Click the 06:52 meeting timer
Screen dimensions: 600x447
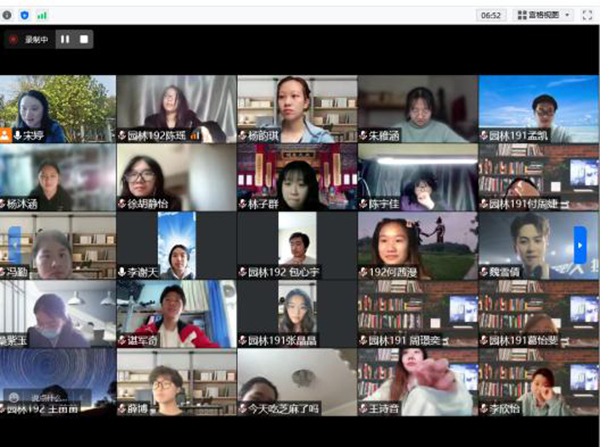[x=491, y=15]
